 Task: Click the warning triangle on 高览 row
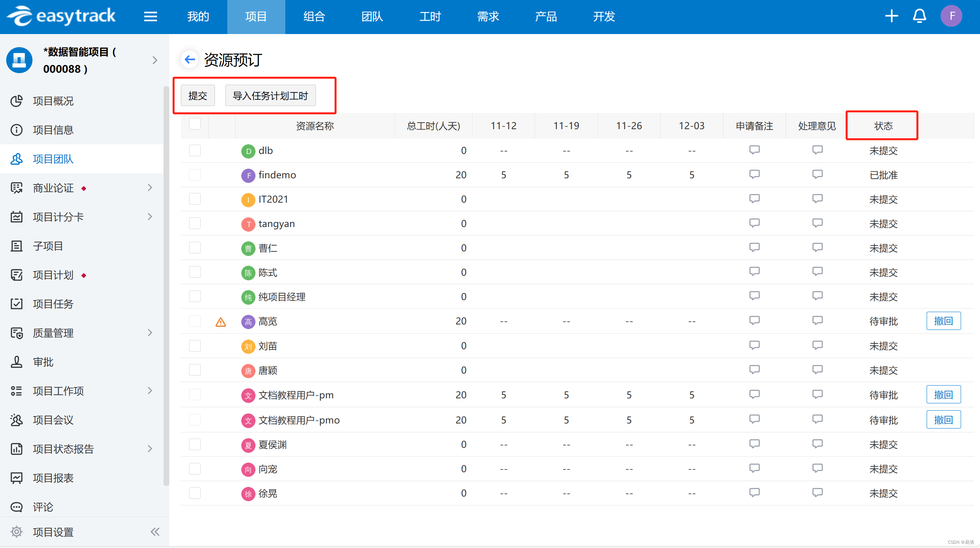(221, 322)
